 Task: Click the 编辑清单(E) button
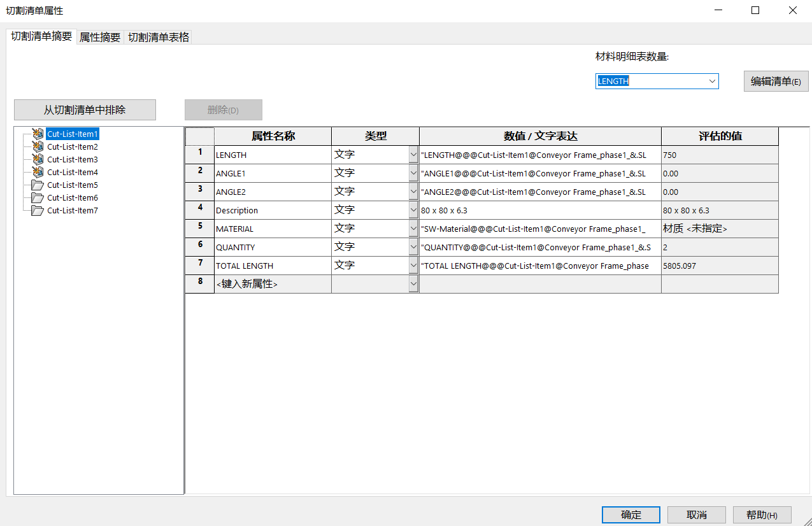(x=776, y=81)
